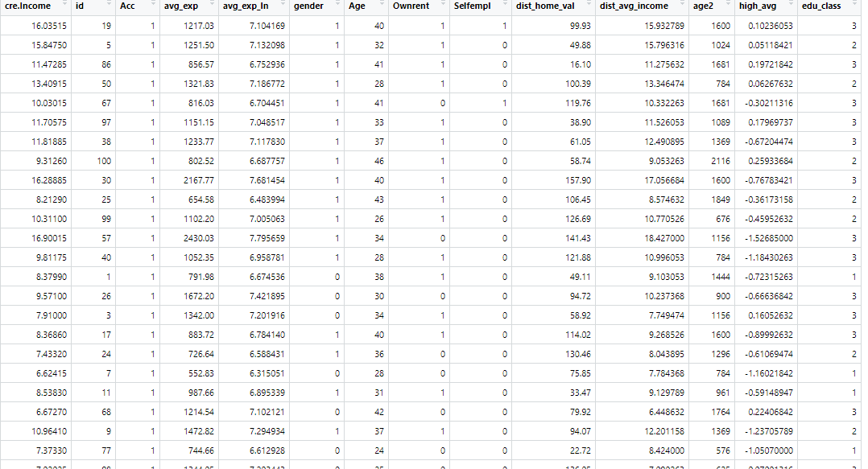
Task: Select dist_home_val cell 16.10
Action: [553, 64]
